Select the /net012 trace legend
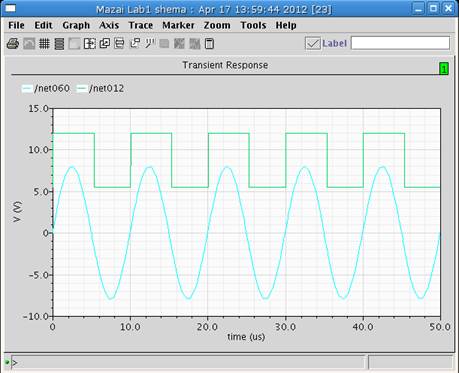The image size is (459, 373). 100,88
